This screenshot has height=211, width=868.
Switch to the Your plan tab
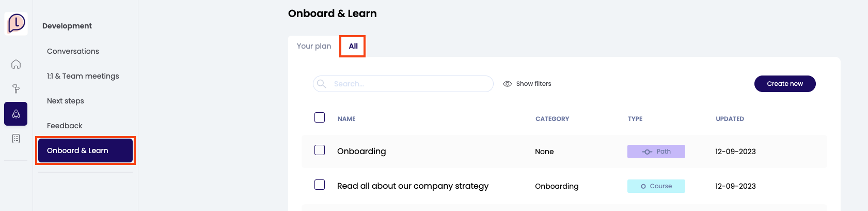pyautogui.click(x=314, y=46)
